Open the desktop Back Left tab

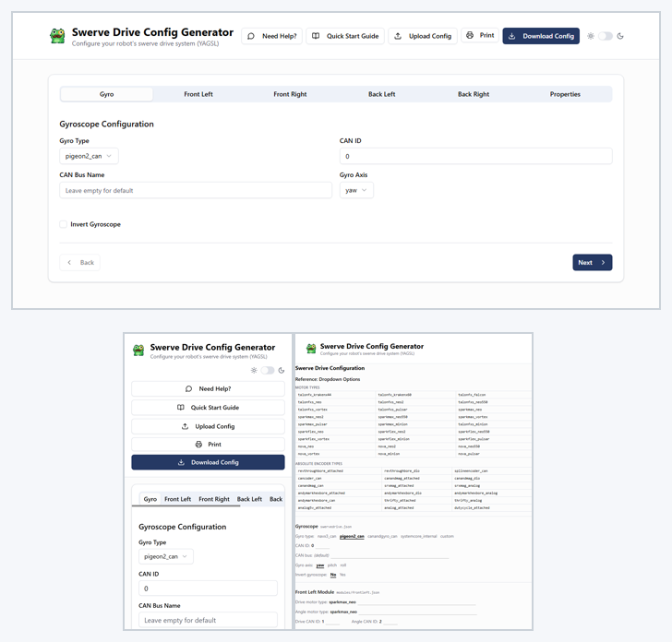click(x=382, y=94)
